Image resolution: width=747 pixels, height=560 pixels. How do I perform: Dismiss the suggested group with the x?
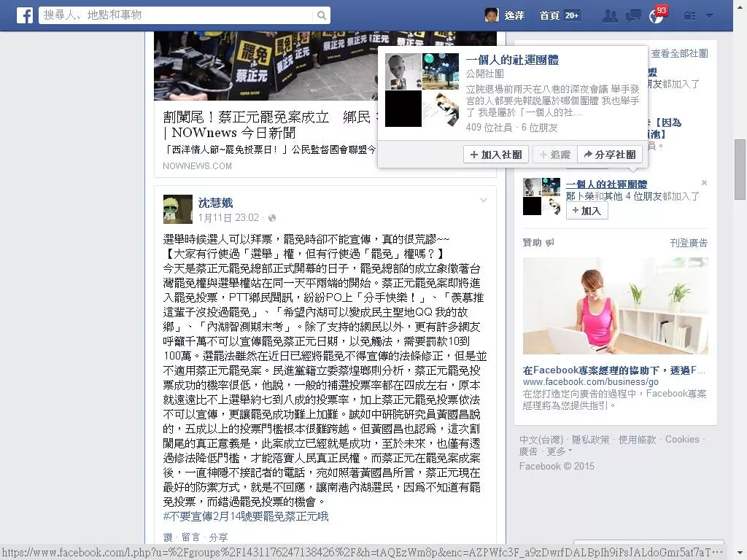pyautogui.click(x=704, y=183)
